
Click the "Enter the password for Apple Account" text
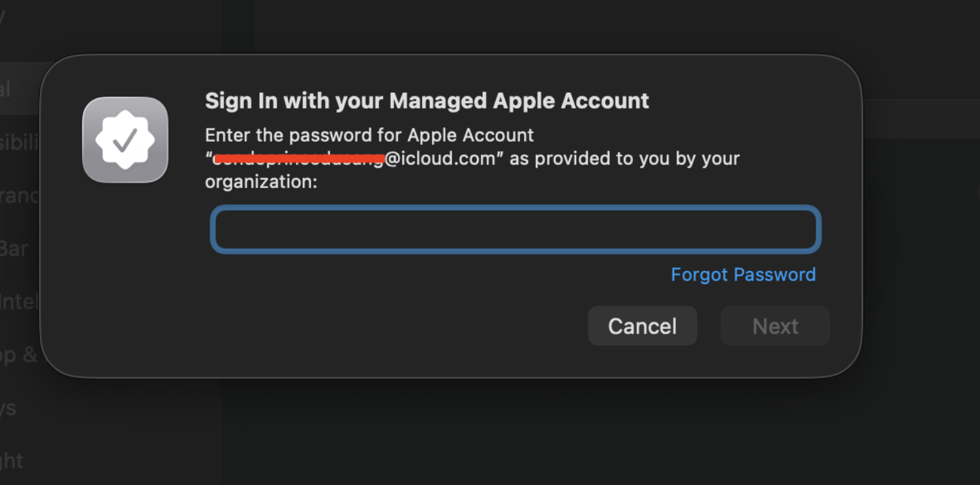point(369,135)
